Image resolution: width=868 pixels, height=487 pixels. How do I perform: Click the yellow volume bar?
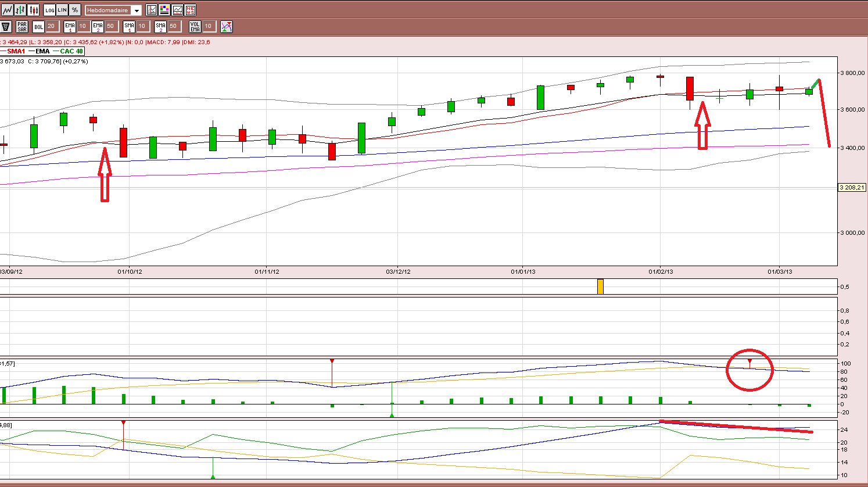(x=600, y=287)
